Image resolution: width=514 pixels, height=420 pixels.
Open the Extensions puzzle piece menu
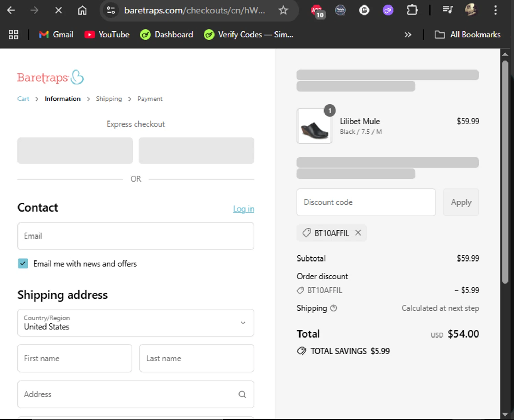[x=412, y=10]
